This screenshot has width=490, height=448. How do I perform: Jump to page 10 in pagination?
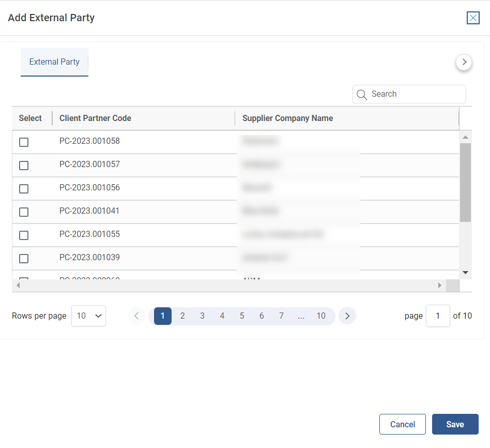[x=321, y=316]
